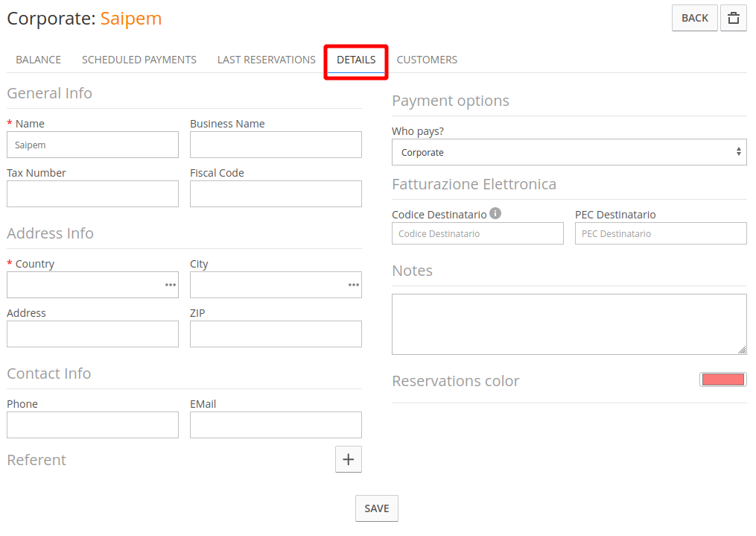This screenshot has height=536, width=756.
Task: Click into the Tax Number field
Action: pos(92,194)
